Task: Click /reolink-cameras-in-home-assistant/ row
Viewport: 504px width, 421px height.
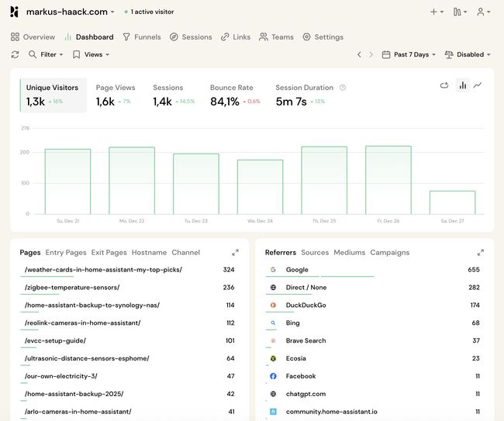Action: pyautogui.click(x=129, y=323)
